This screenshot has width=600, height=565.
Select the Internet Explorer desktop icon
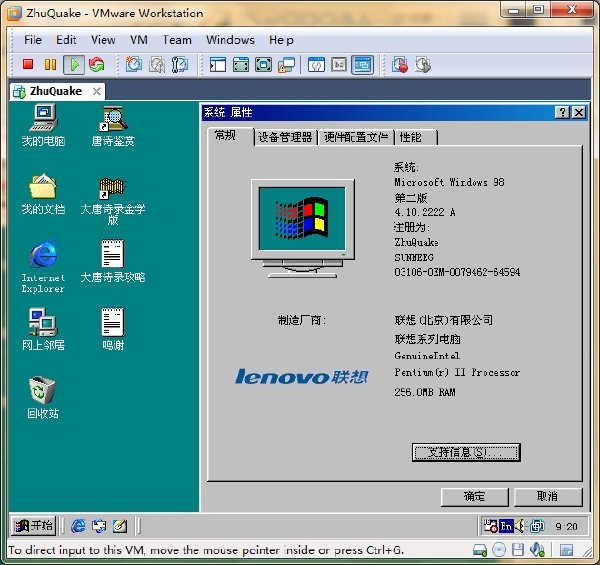[43, 267]
